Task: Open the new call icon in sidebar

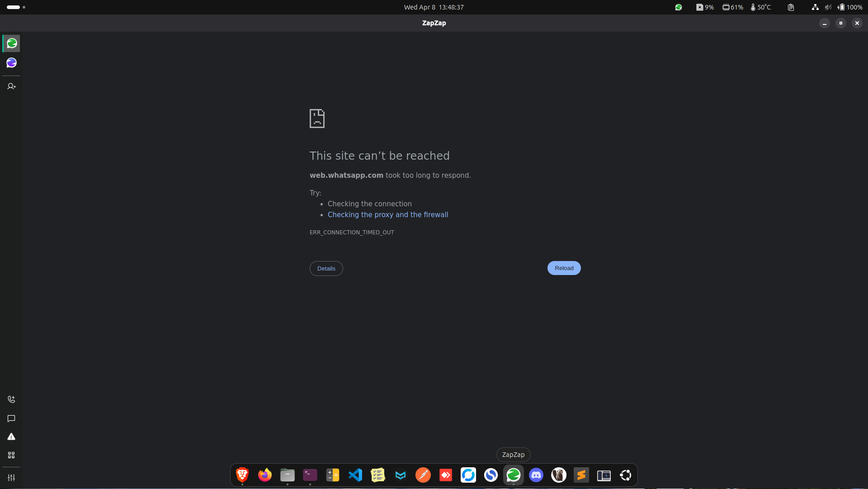Action: click(x=12, y=399)
